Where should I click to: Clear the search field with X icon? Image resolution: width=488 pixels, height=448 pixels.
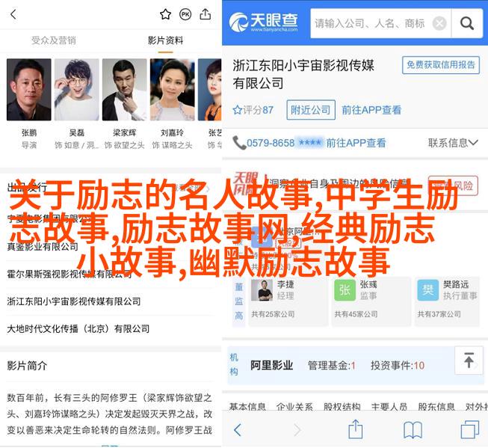click(439, 23)
